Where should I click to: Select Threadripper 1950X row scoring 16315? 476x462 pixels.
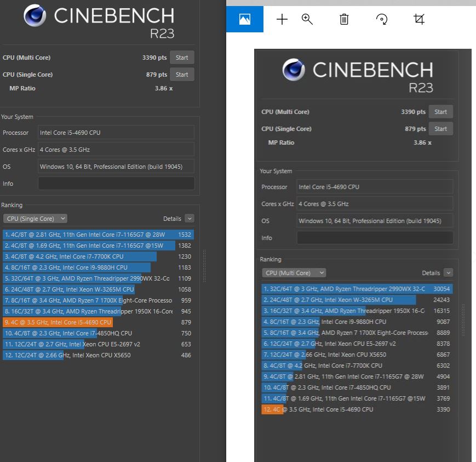[357, 311]
